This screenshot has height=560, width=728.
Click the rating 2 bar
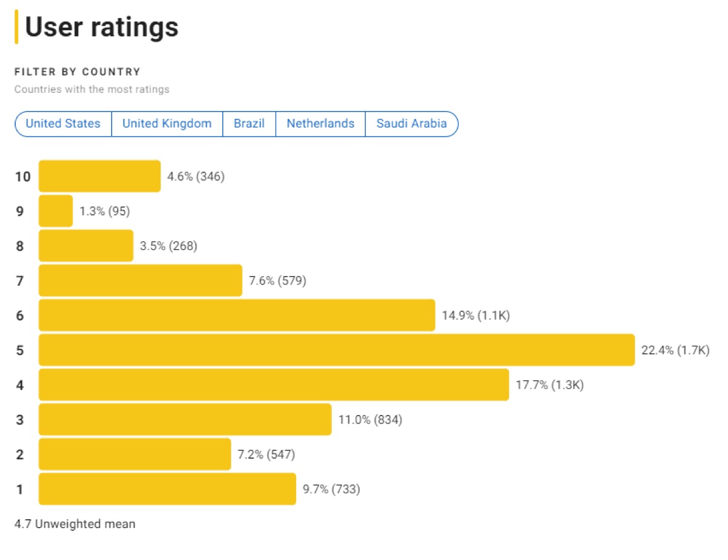[135, 454]
